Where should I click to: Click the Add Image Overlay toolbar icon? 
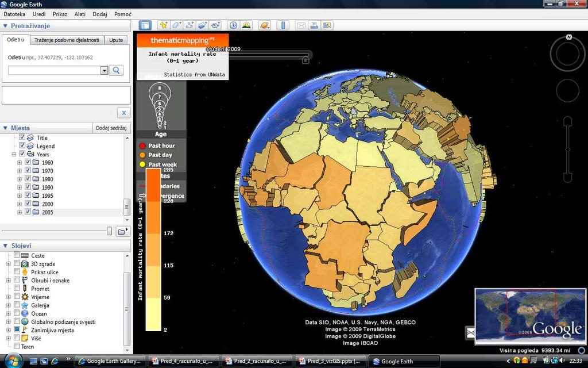203,25
